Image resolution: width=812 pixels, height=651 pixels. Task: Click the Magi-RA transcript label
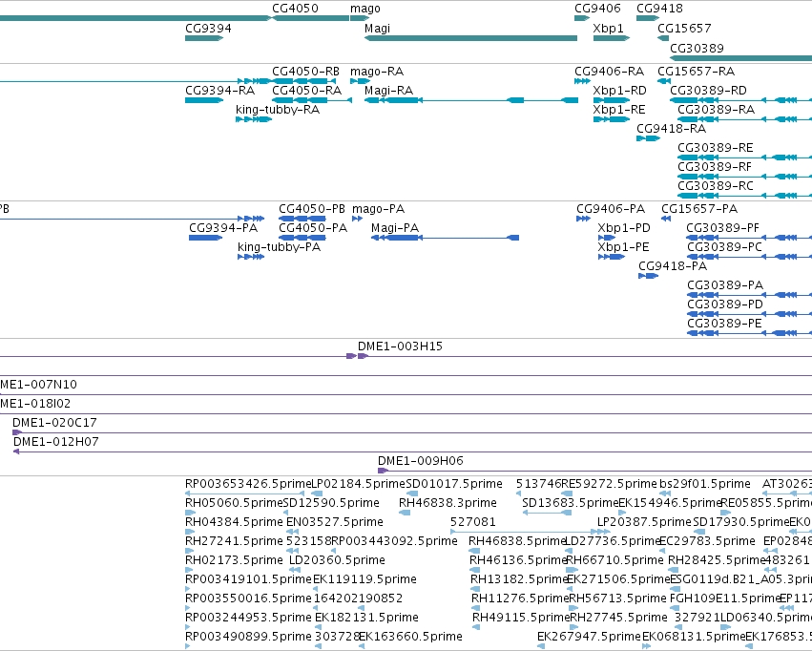click(389, 91)
